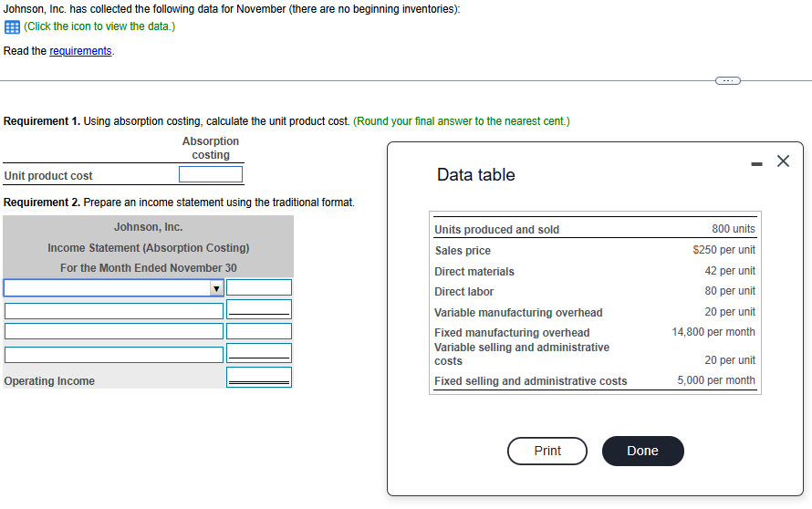Click the Done button
This screenshot has width=812, height=509.
tap(642, 451)
